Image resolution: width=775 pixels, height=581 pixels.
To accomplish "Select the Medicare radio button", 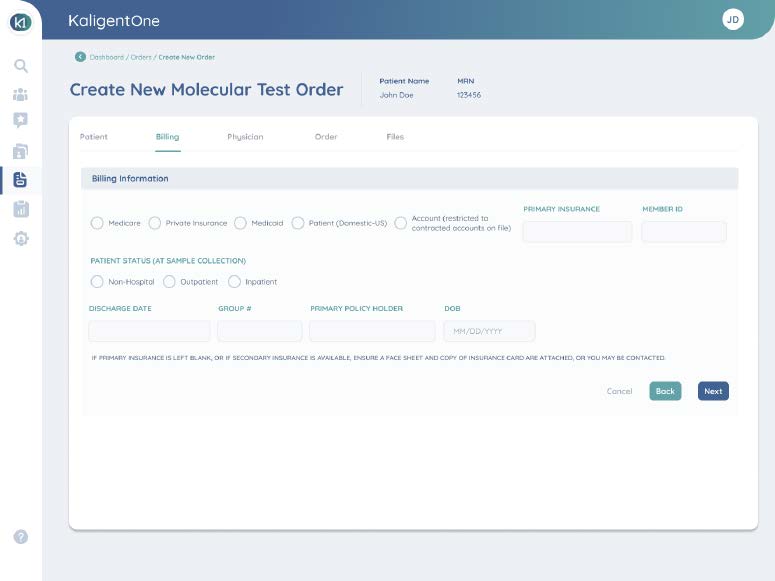I will click(x=97, y=223).
